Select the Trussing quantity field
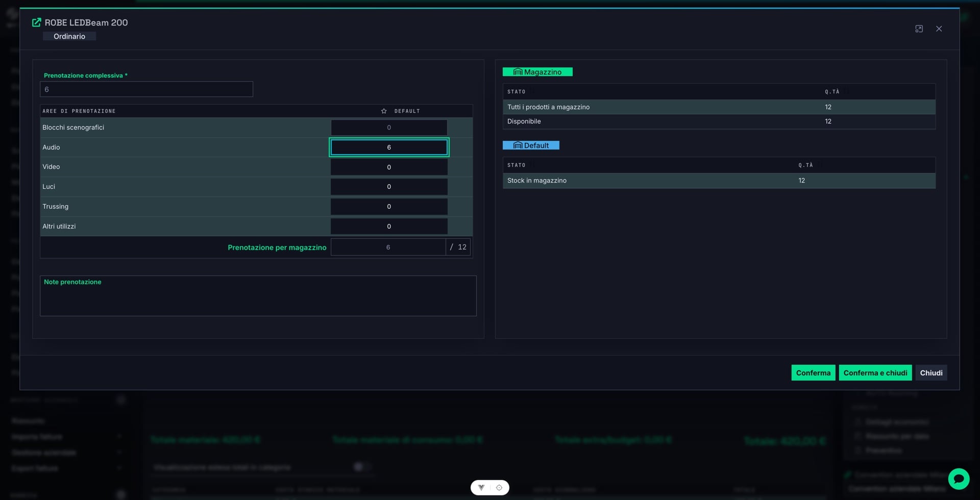Screen dimensions: 980x500 [x=389, y=207]
